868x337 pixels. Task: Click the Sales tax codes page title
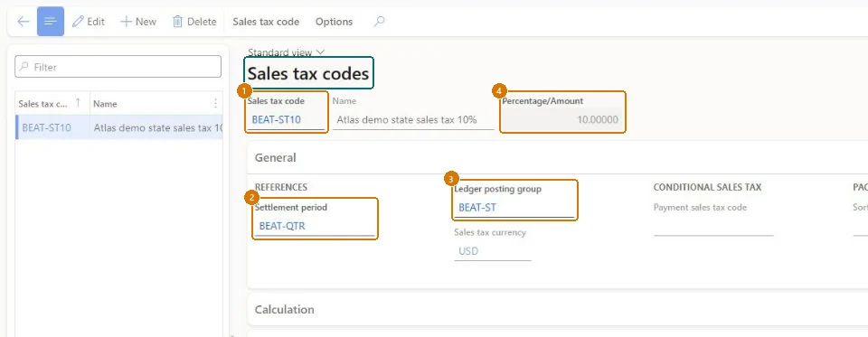pyautogui.click(x=307, y=73)
